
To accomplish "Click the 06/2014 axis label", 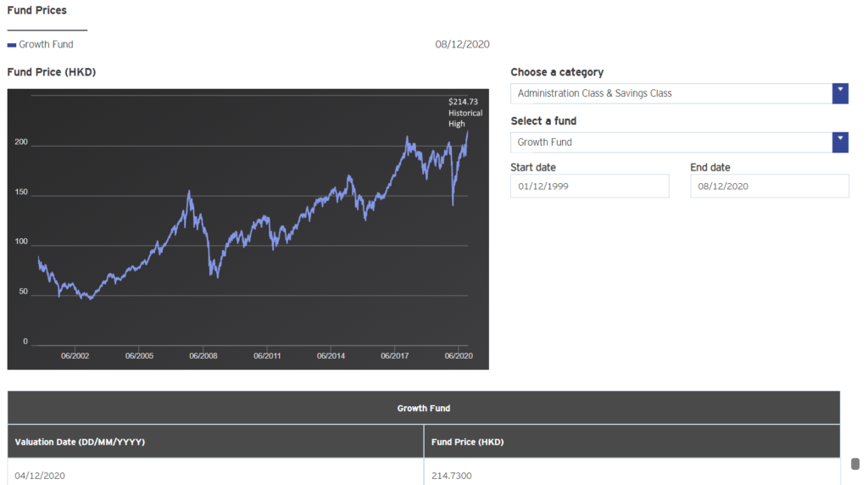I will [x=331, y=356].
